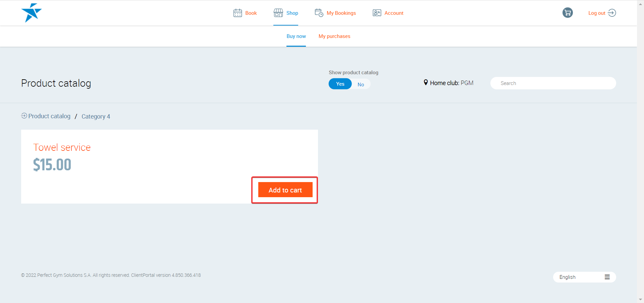Click the blue star logo

(x=31, y=13)
